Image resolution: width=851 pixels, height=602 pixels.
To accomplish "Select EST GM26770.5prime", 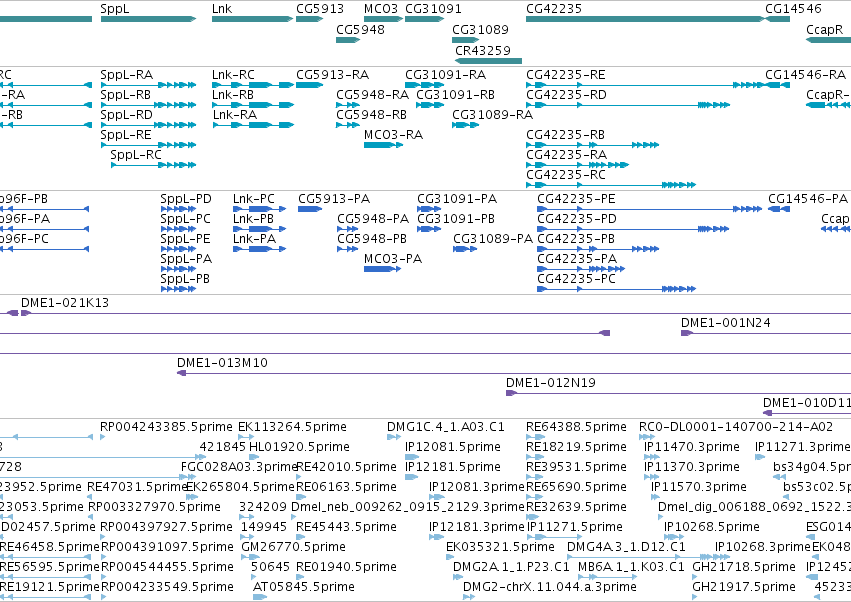I will click(293, 547).
